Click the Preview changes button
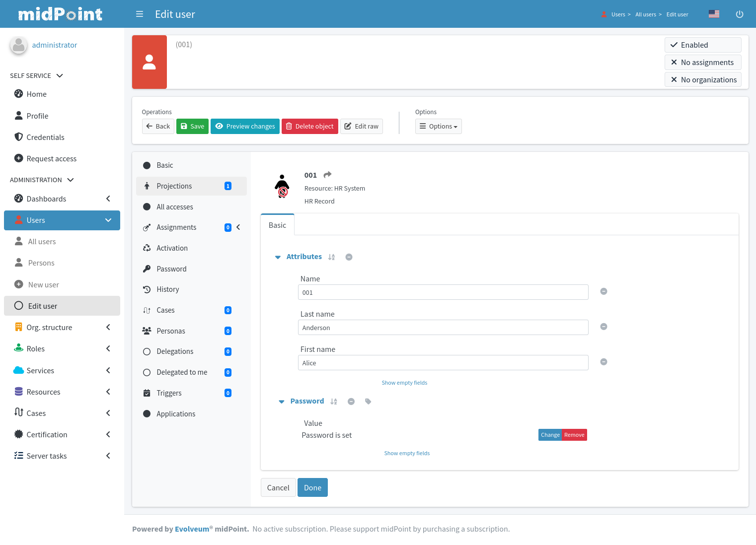 pyautogui.click(x=245, y=126)
